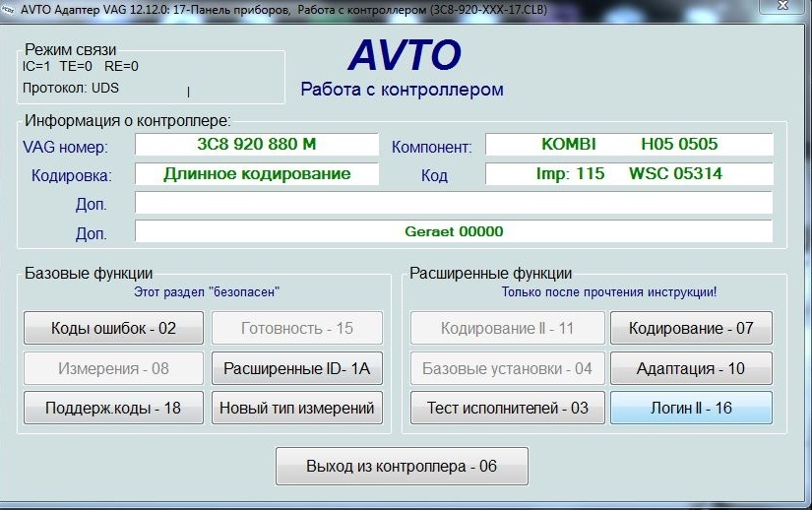The width and height of the screenshot is (812, 510).
Task: Click the VAG номер: label
Action: 65,147
